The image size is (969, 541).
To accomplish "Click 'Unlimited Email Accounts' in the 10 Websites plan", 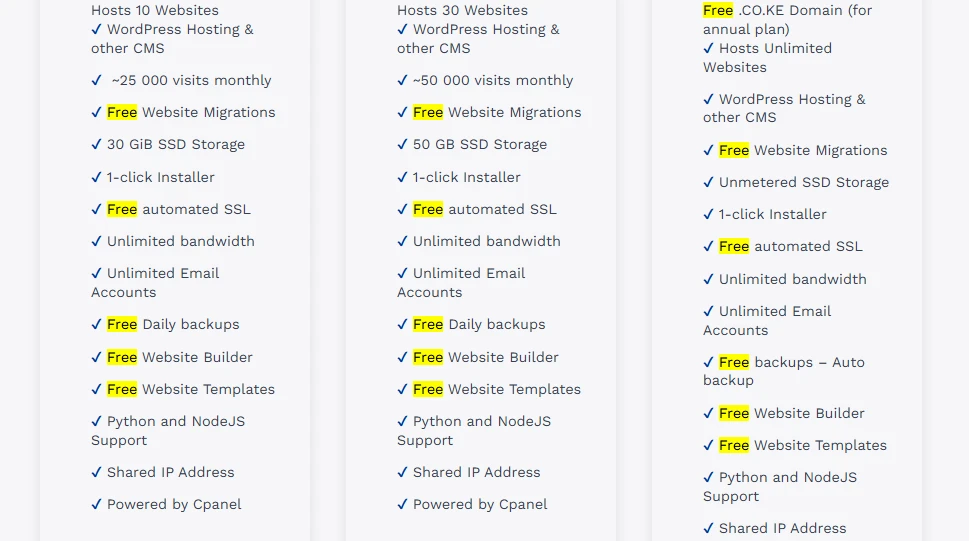I will (155, 283).
